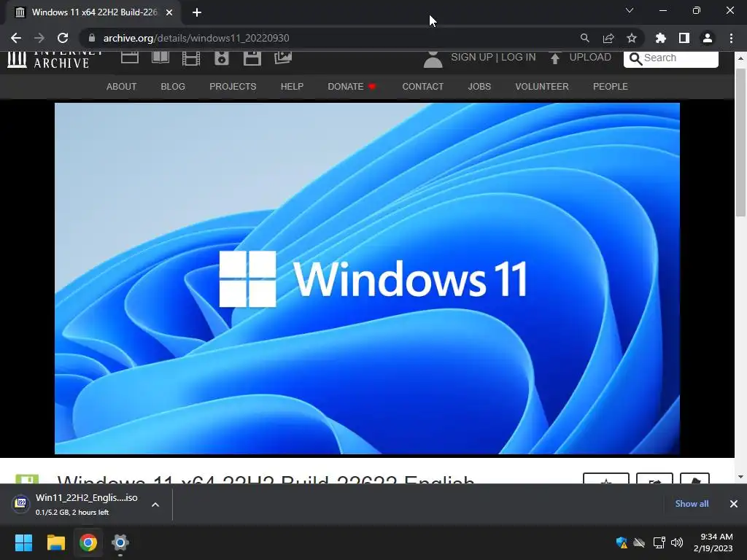Go back to the previous page

click(16, 38)
